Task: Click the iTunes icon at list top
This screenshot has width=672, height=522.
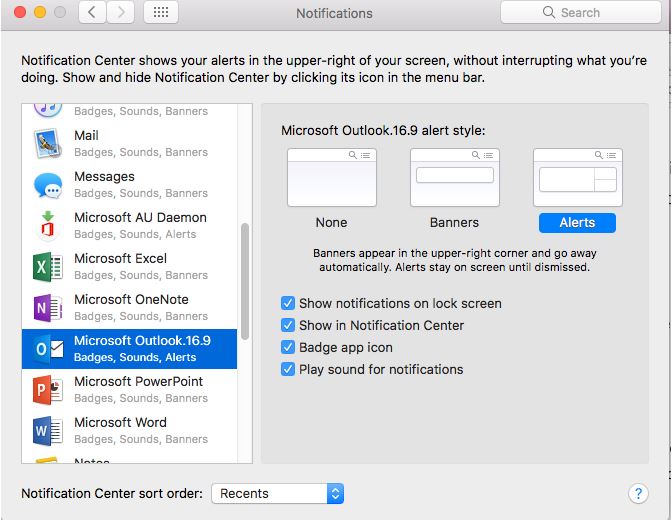Action: pyautogui.click(x=48, y=110)
